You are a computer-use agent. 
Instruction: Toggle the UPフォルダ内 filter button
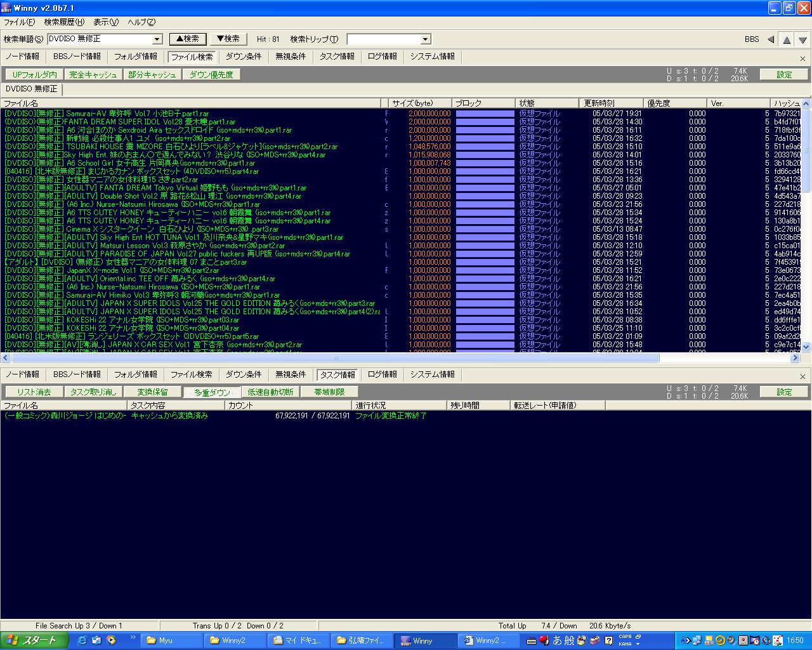click(x=35, y=75)
